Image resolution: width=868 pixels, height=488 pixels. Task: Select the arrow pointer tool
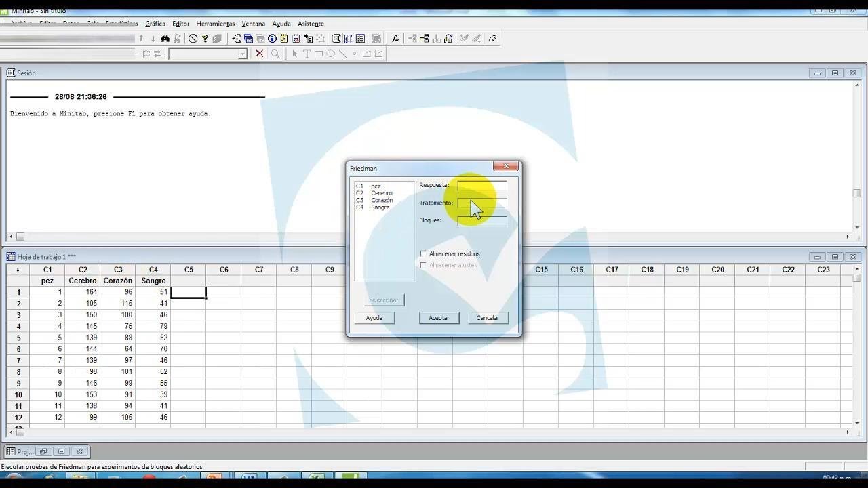click(294, 54)
